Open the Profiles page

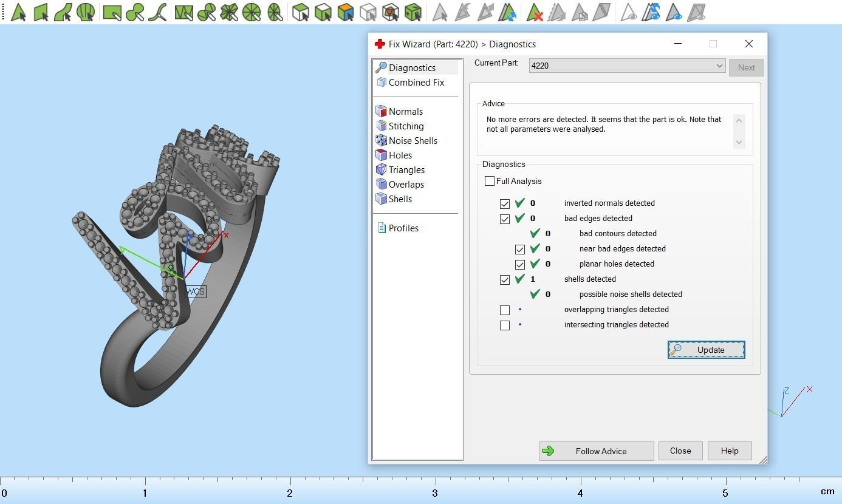(403, 228)
